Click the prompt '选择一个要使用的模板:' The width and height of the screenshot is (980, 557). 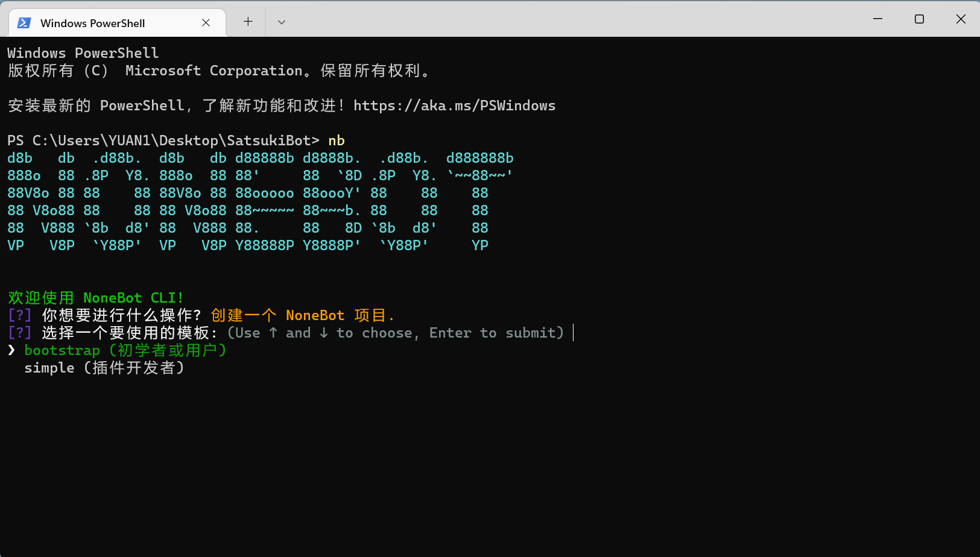pyautogui.click(x=130, y=333)
